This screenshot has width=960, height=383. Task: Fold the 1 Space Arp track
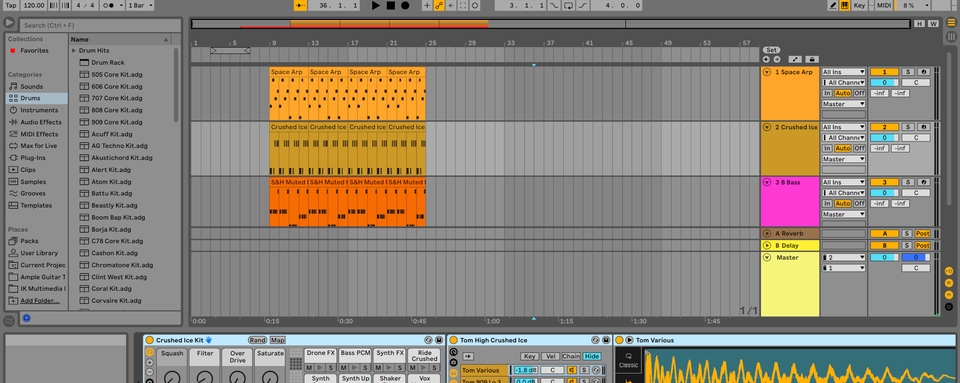[x=767, y=72]
